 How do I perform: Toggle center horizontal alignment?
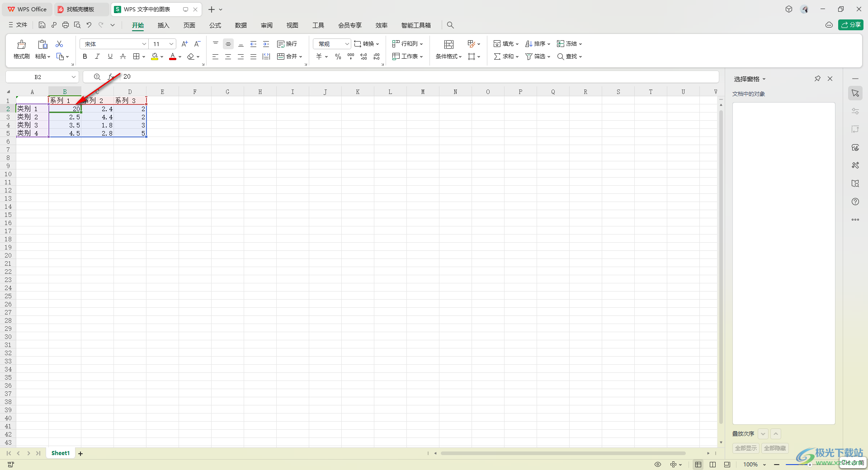[228, 56]
